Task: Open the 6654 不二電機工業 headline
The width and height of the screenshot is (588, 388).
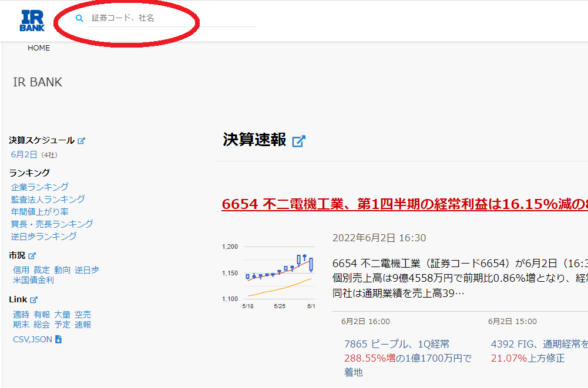Action: (x=405, y=204)
